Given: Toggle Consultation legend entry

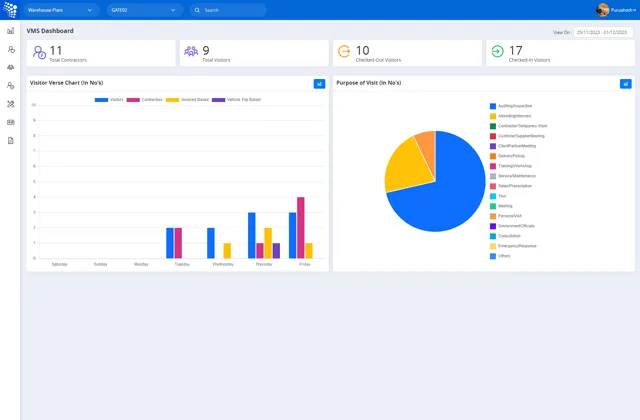Looking at the screenshot, I should point(505,236).
